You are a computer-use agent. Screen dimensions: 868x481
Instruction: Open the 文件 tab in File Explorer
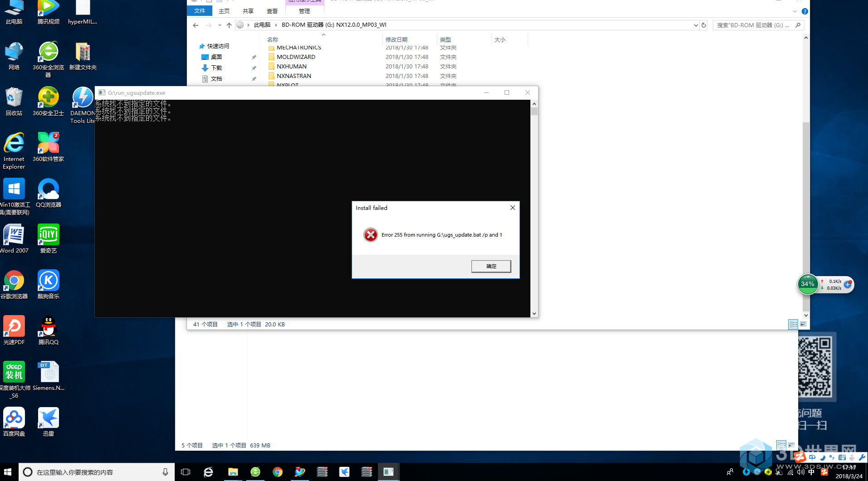(x=200, y=11)
